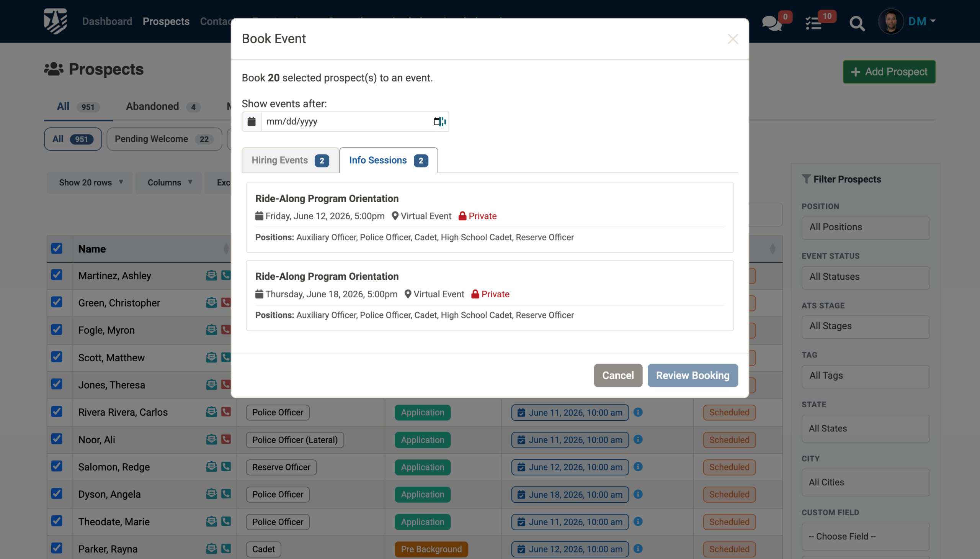Click the Review Booking button
980x559 pixels.
coord(693,375)
